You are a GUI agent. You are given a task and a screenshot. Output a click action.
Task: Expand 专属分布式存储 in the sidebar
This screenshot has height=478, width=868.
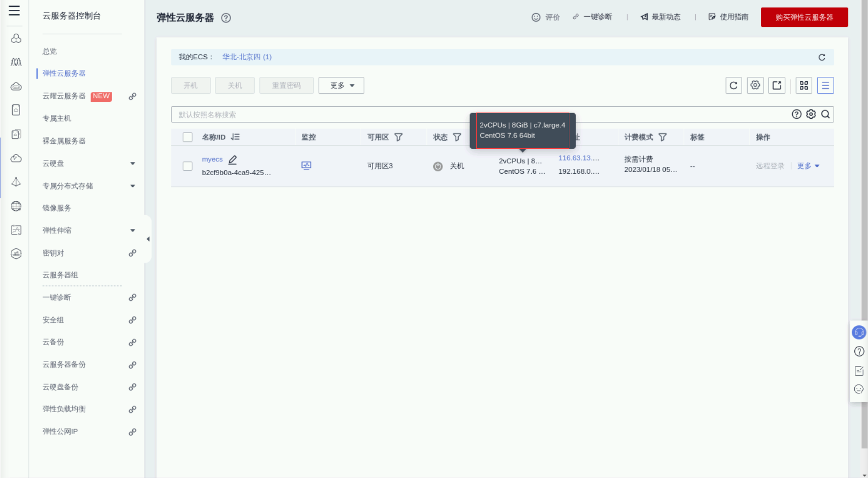pos(133,186)
